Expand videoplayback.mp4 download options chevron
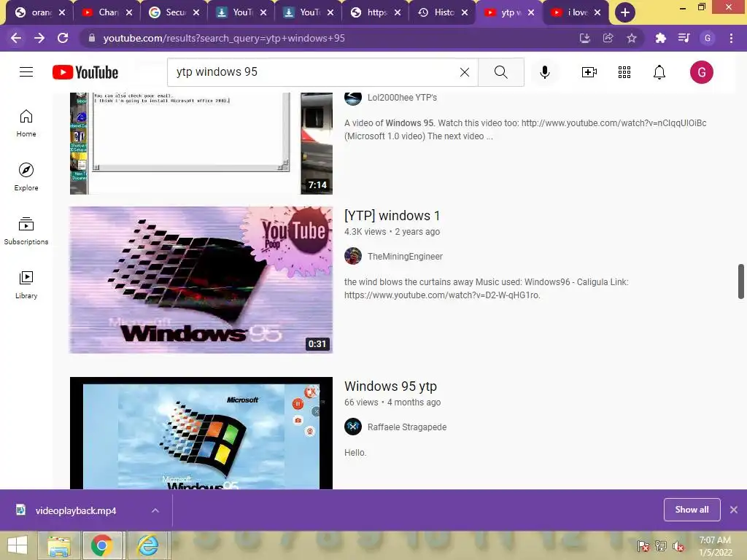 [x=155, y=510]
